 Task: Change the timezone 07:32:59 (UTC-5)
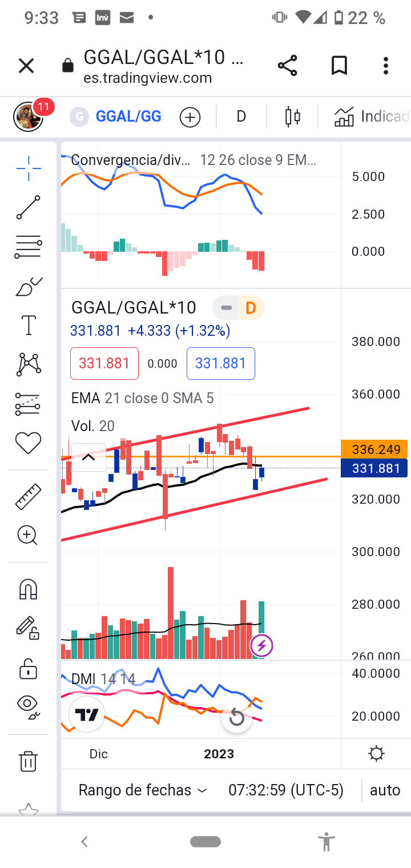click(x=286, y=790)
